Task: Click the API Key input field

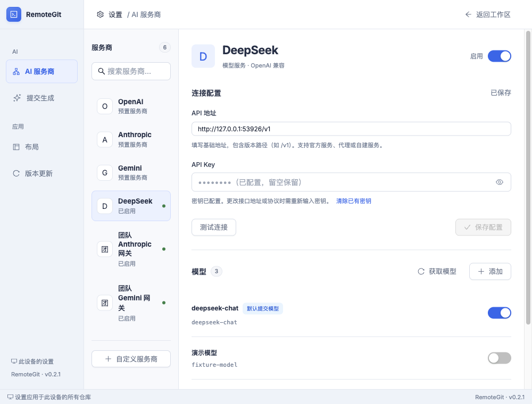Action: pos(351,182)
